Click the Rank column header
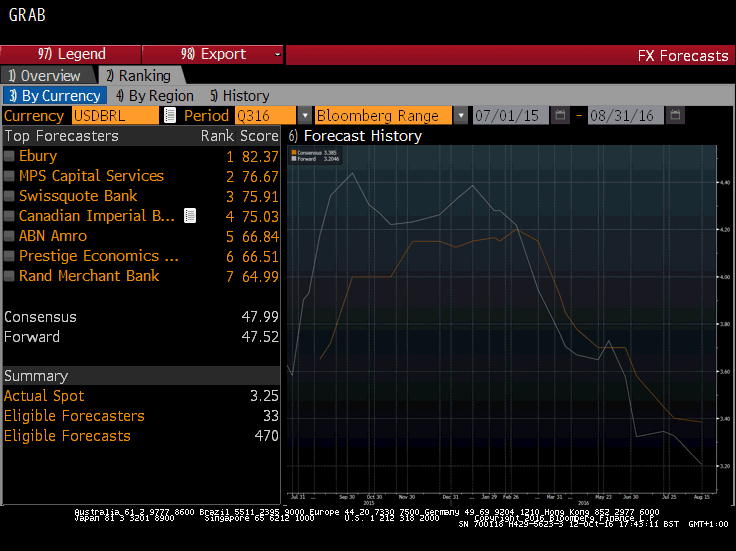The height and width of the screenshot is (551, 736). tap(217, 136)
